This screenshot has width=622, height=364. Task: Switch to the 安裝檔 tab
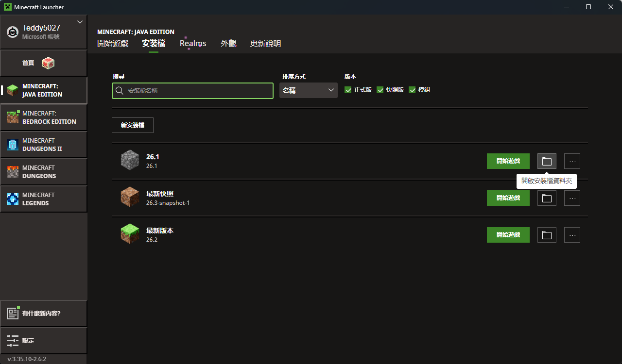click(154, 43)
